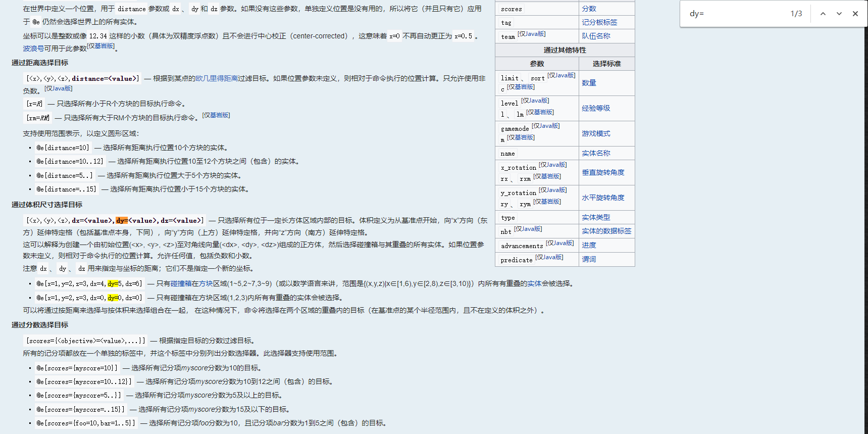Open the 进度 link in table
The image size is (868, 434).
tap(589, 245)
